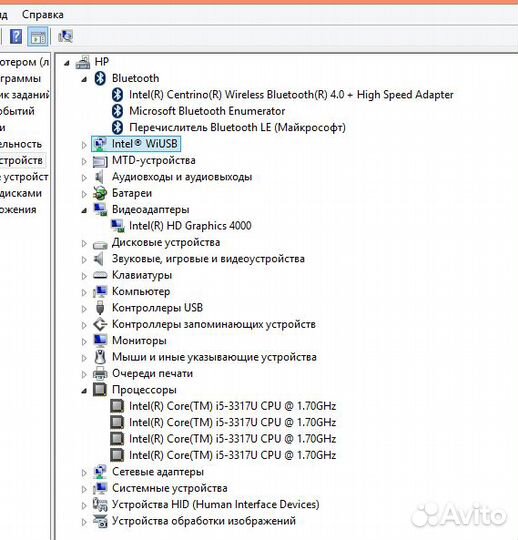Viewport: 518px width, 540px height.
Task: Click the Аудиовходы и аудиовыходы speaker icon
Action: 99,177
